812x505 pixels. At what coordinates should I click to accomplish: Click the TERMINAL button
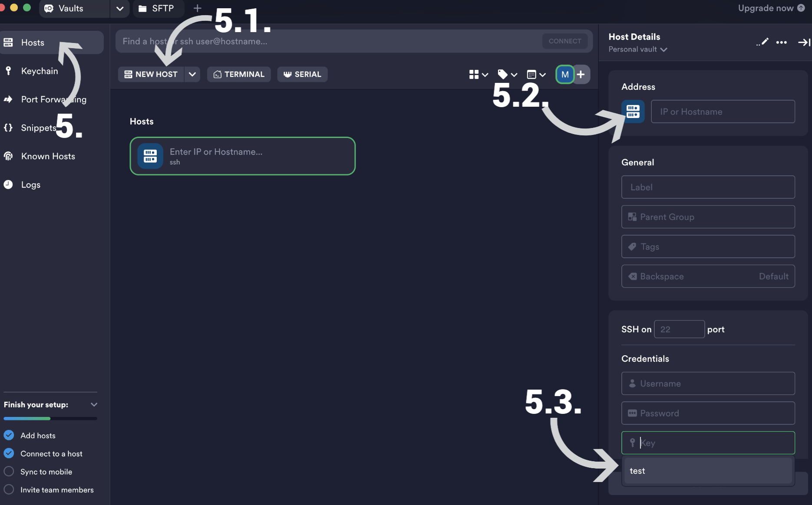(x=239, y=74)
